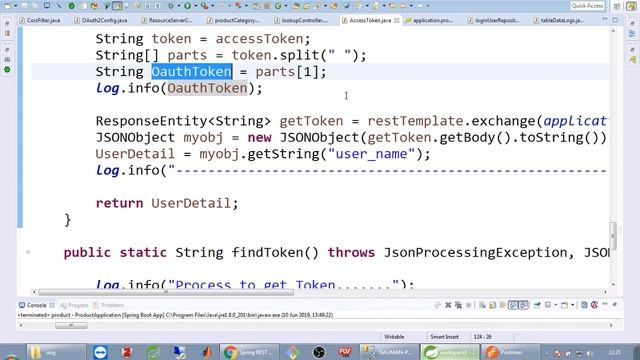This screenshot has height=360, width=640.
Task: Click the New file toolbar icon
Action: pos(7,6)
